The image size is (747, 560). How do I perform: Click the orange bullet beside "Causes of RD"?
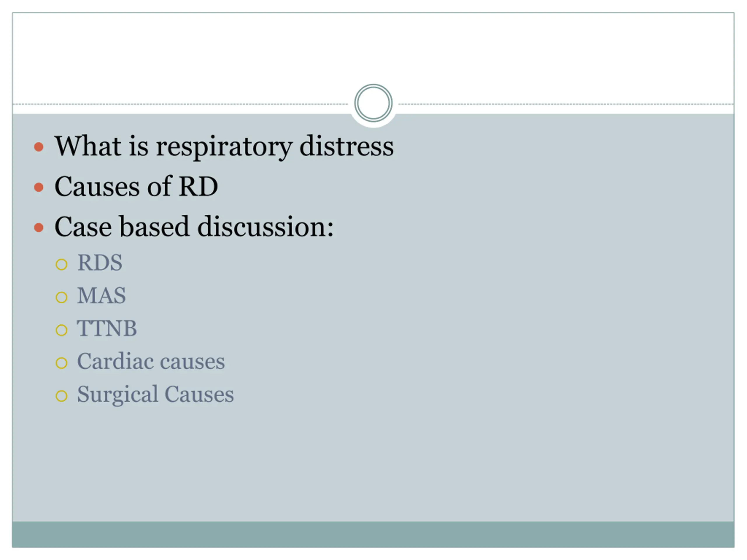[39, 187]
